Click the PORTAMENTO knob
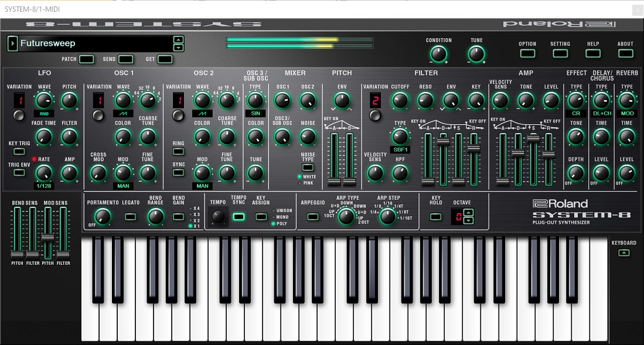 103,217
